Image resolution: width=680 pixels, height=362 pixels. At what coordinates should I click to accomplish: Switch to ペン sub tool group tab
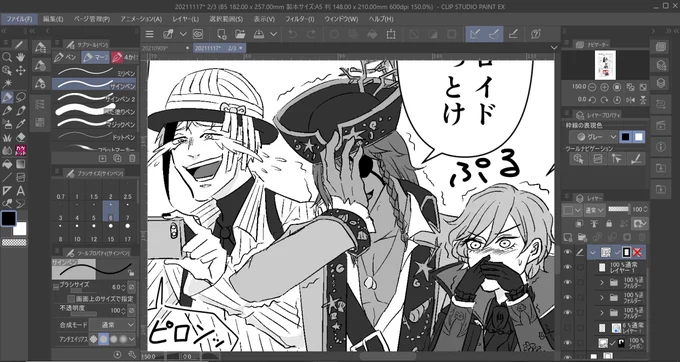click(66, 57)
